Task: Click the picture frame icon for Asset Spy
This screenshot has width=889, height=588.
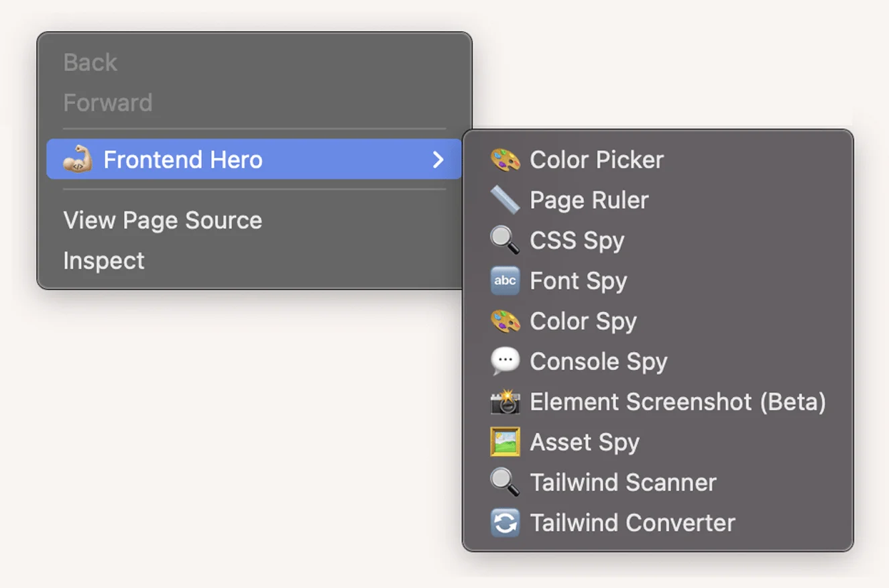Action: [505, 442]
